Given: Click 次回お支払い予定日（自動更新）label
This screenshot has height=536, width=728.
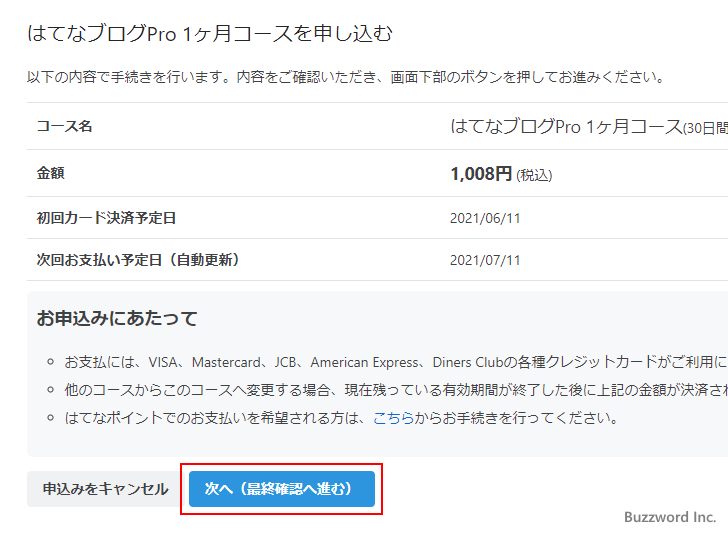Looking at the screenshot, I should tap(138, 260).
